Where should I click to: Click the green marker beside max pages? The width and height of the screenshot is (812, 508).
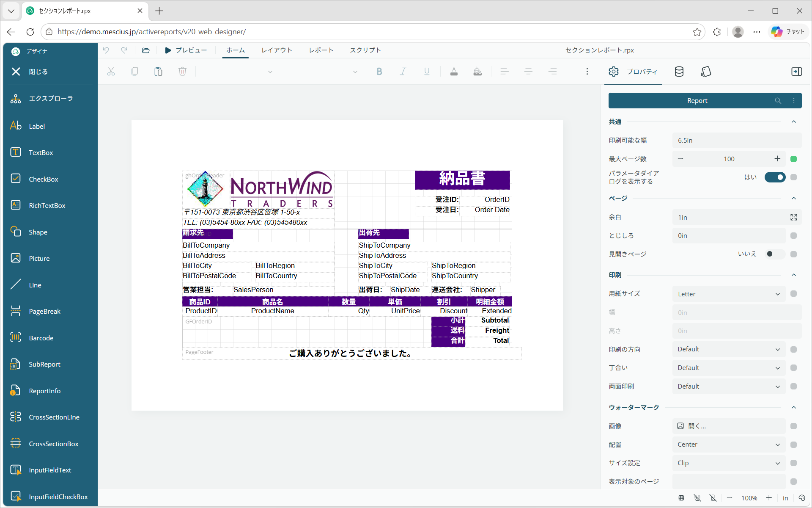(794, 159)
